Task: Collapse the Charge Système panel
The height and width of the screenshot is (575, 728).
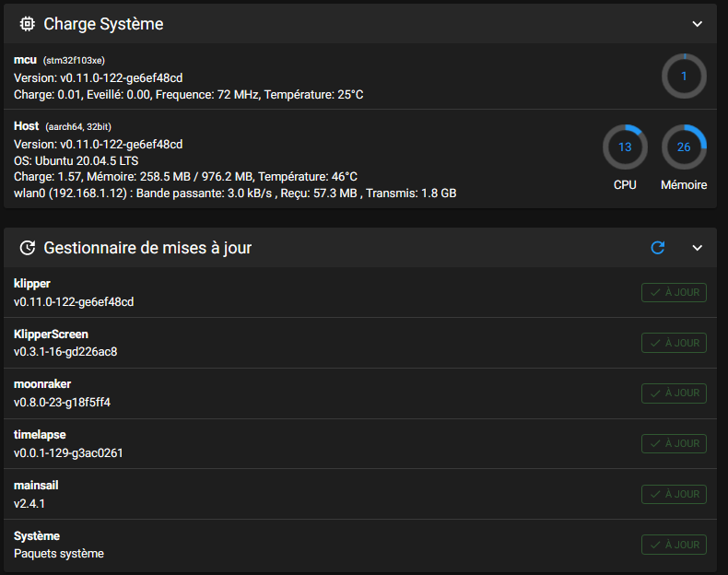Action: tap(697, 24)
